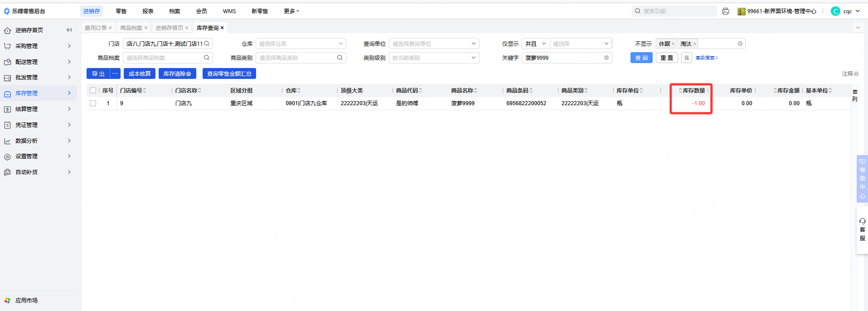Image resolution: width=868 pixels, height=311 pixels.
Task: Open the 更多 top menu
Action: coord(291,11)
